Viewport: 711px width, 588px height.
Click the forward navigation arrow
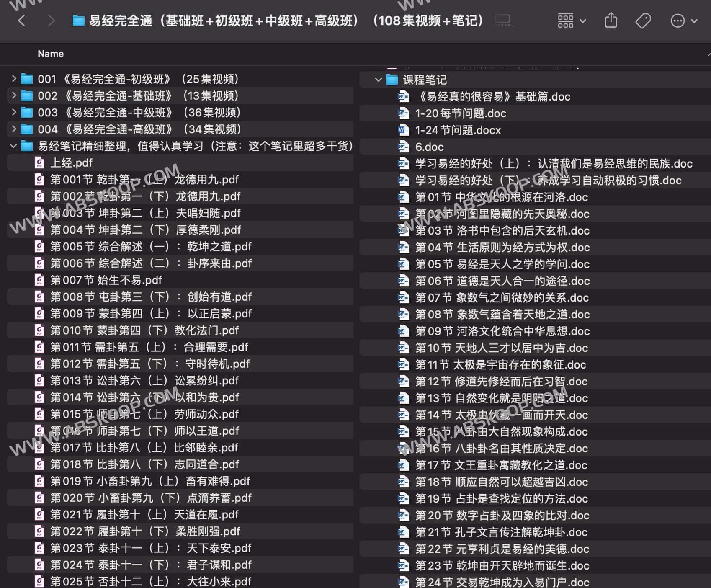pos(51,20)
